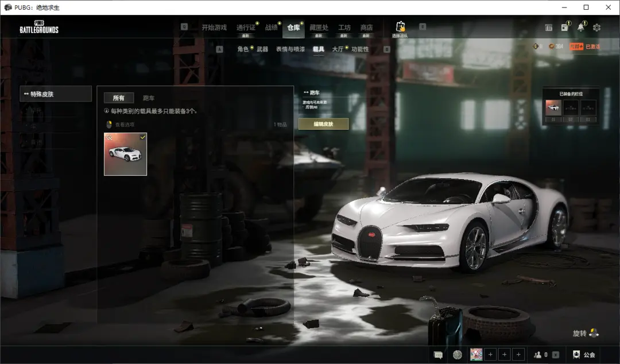Open the 通行证 pass tab

point(246,28)
